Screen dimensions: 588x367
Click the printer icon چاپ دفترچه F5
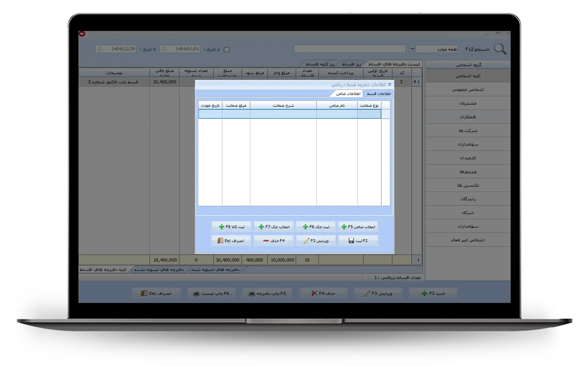[x=251, y=293]
